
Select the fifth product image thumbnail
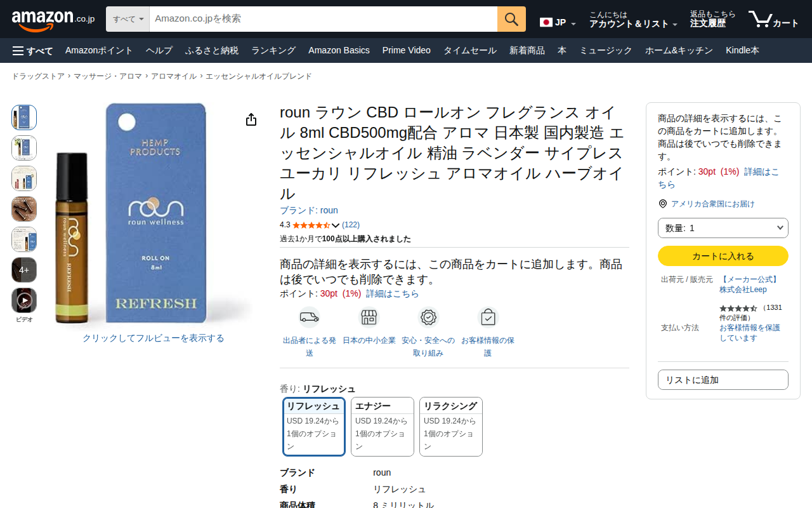tap(24, 239)
